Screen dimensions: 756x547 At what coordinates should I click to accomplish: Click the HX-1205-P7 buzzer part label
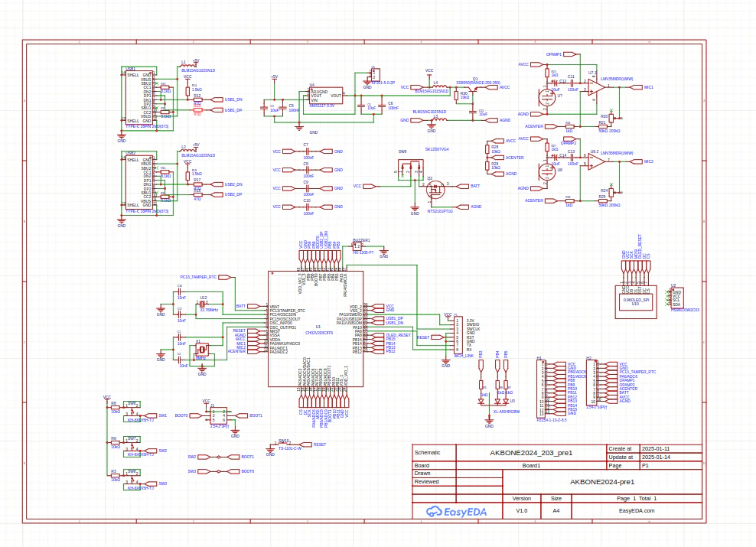click(363, 252)
